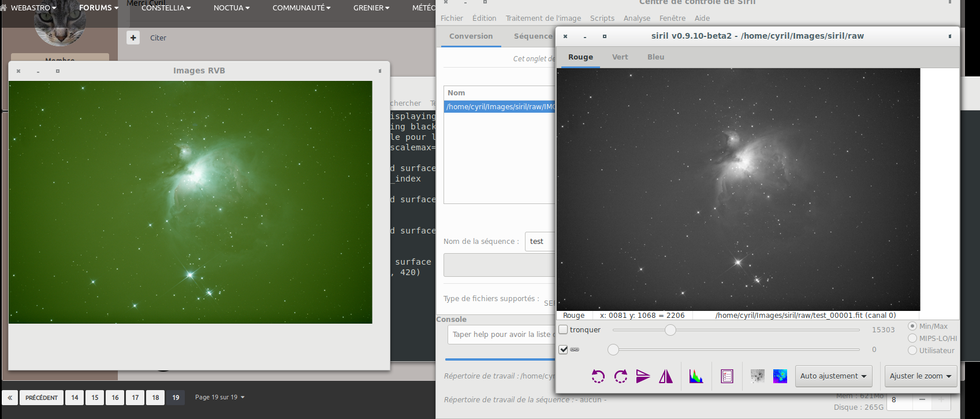The image size is (980, 419).
Task: Click the upper display cutoff slider handle
Action: click(670, 330)
